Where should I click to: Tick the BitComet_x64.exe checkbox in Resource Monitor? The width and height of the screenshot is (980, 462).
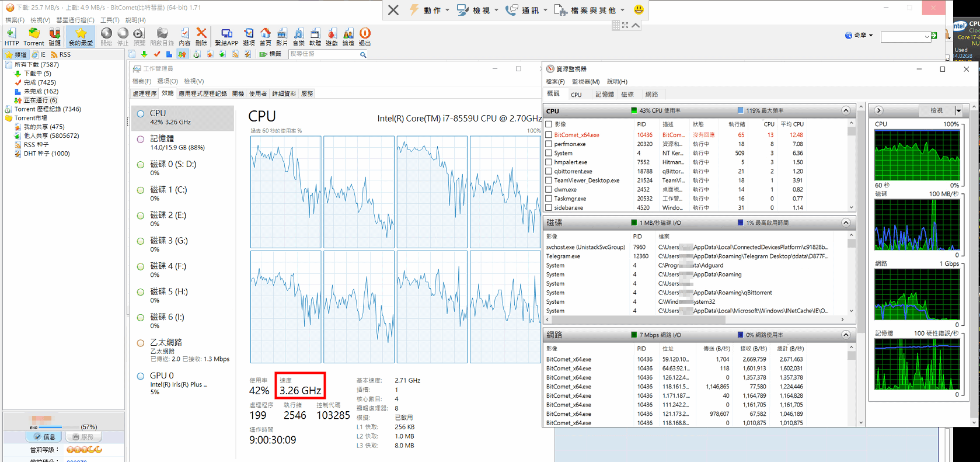[x=549, y=135]
